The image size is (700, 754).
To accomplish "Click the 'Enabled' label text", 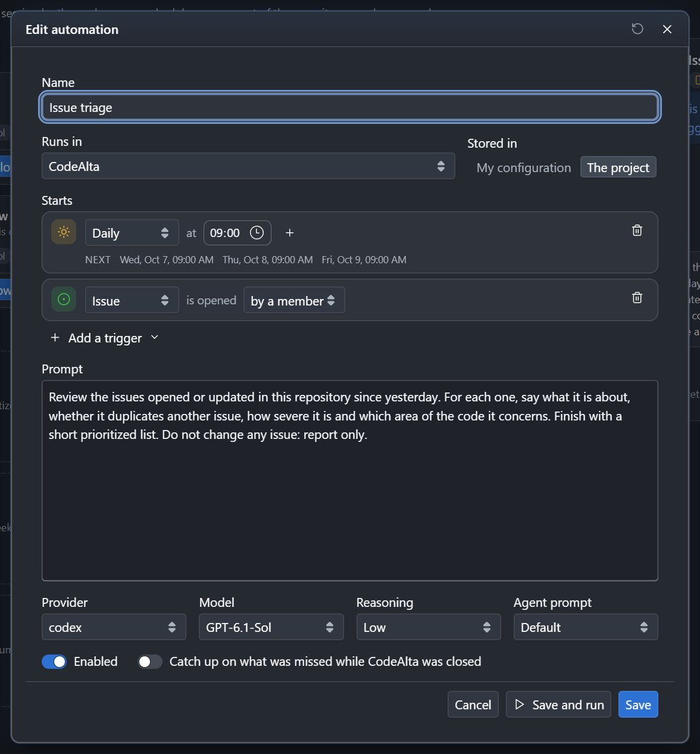I will coord(96,662).
